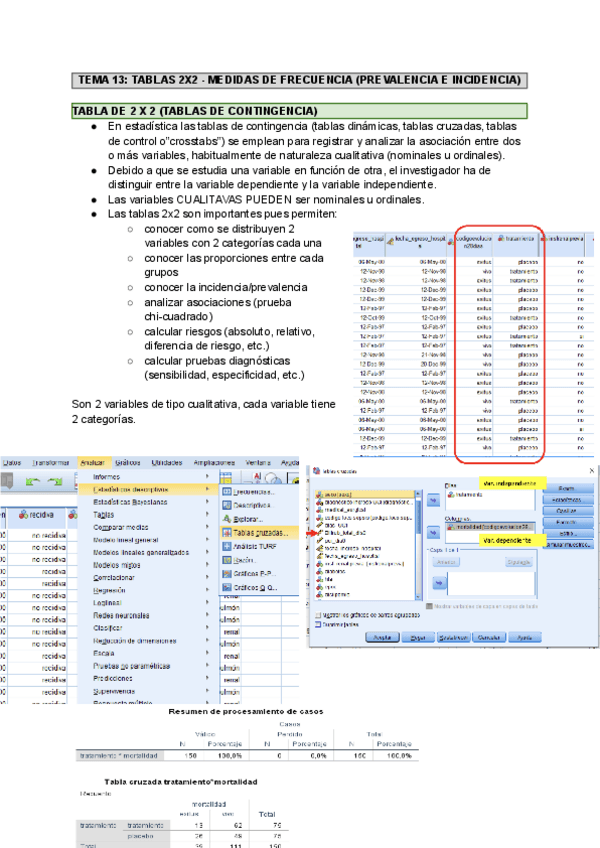
Task: Select tratamiento variable in Filas box
Action: [465, 495]
